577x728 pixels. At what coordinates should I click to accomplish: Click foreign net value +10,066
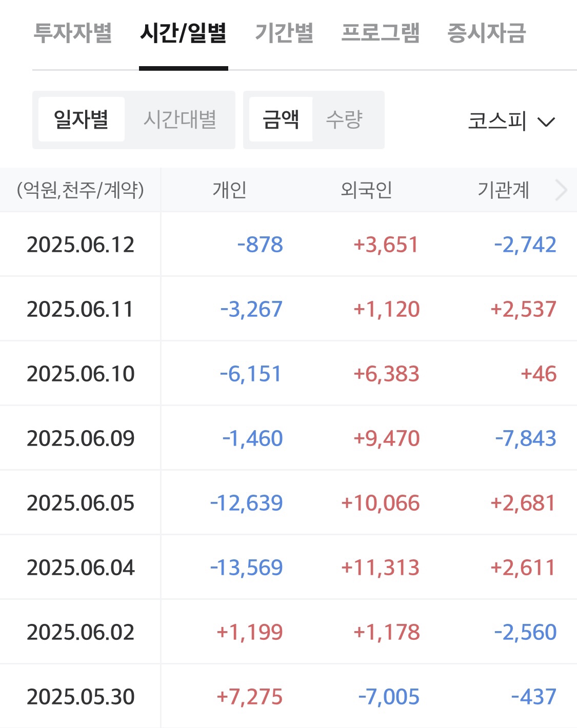coord(380,503)
